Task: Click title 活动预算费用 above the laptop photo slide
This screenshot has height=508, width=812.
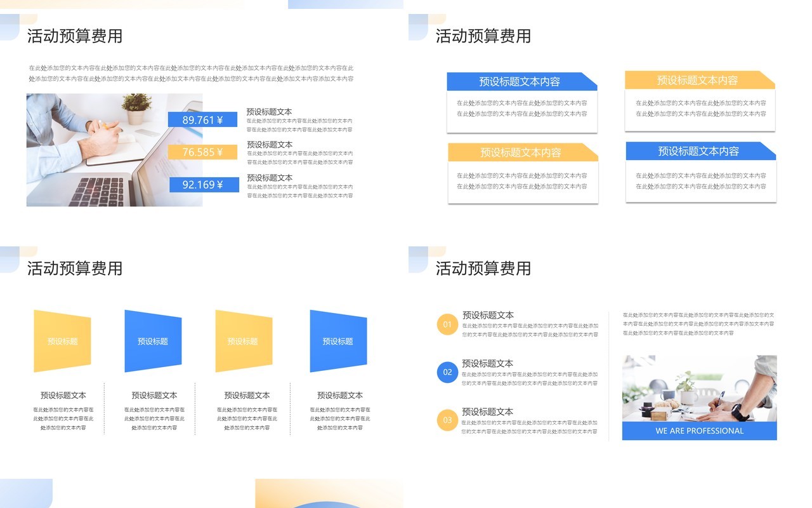Action: pos(75,36)
